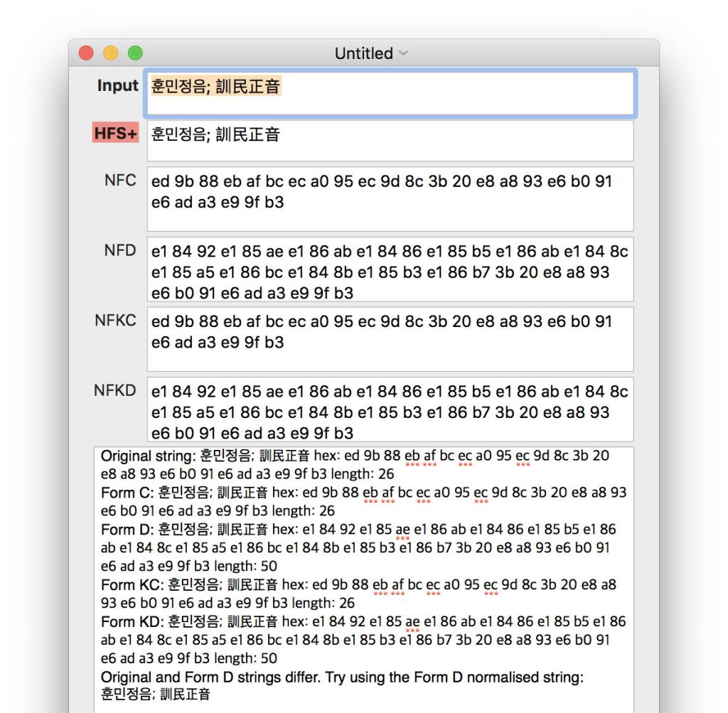
Task: Click the NFC hex output field
Action: coord(390,198)
